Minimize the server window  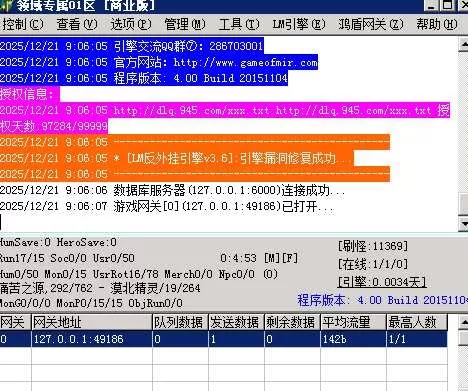click(x=431, y=5)
